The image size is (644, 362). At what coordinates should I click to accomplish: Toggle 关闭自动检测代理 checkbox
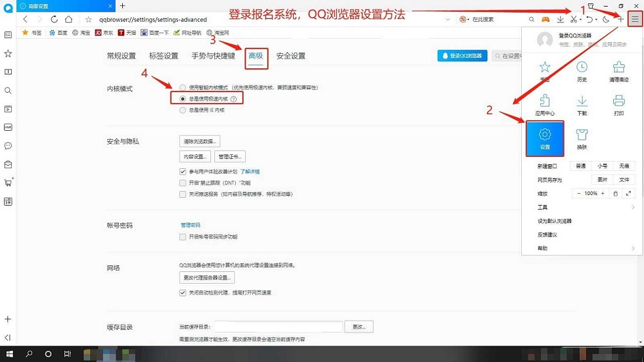pos(183,292)
